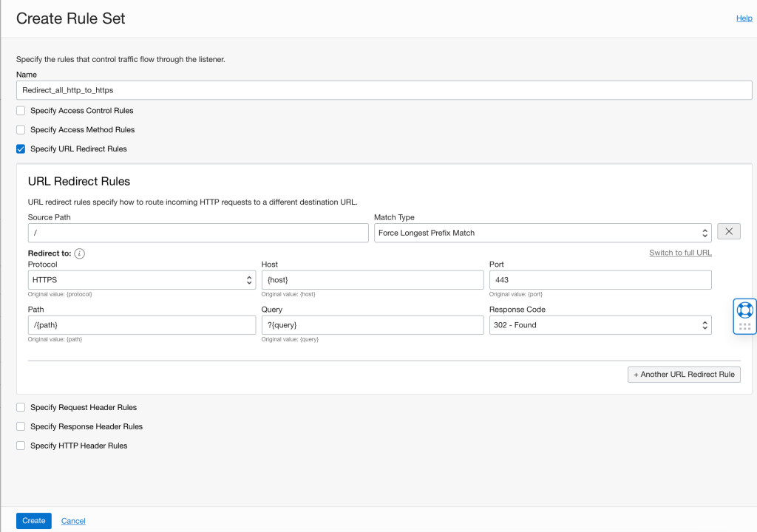Click the lifebuoy support icon

(x=744, y=310)
